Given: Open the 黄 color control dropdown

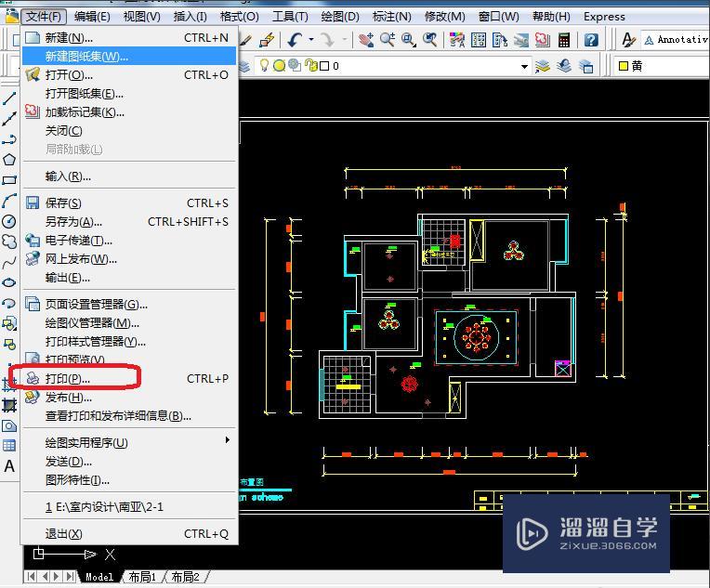Looking at the screenshot, I should coord(661,66).
